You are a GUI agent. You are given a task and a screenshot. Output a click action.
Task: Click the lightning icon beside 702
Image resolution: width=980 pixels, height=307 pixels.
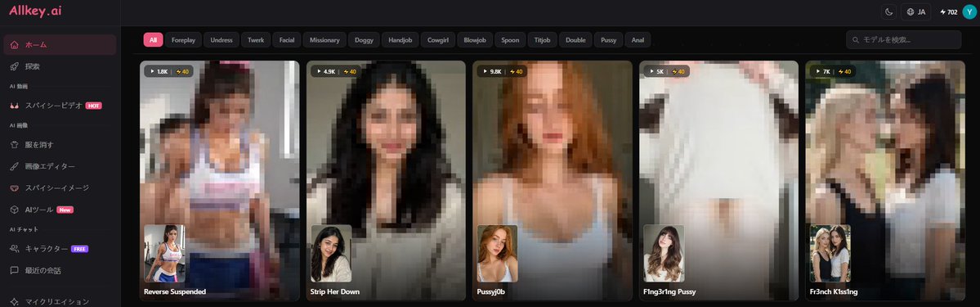point(942,12)
